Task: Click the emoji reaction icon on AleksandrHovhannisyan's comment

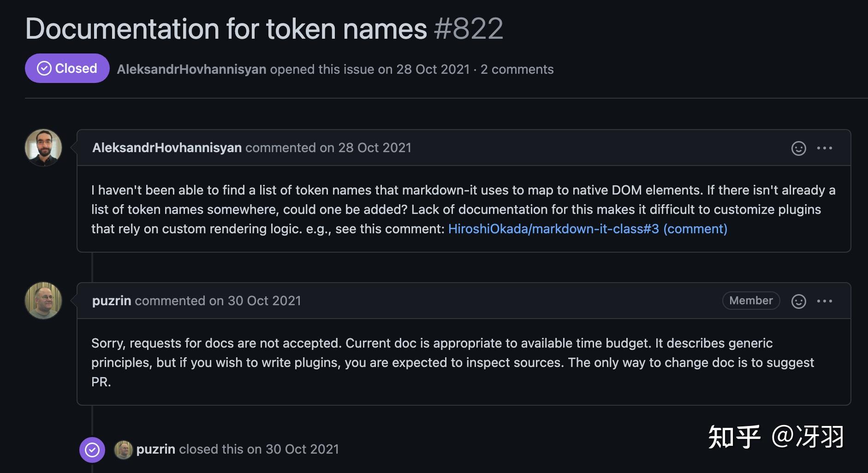Action: click(x=798, y=148)
